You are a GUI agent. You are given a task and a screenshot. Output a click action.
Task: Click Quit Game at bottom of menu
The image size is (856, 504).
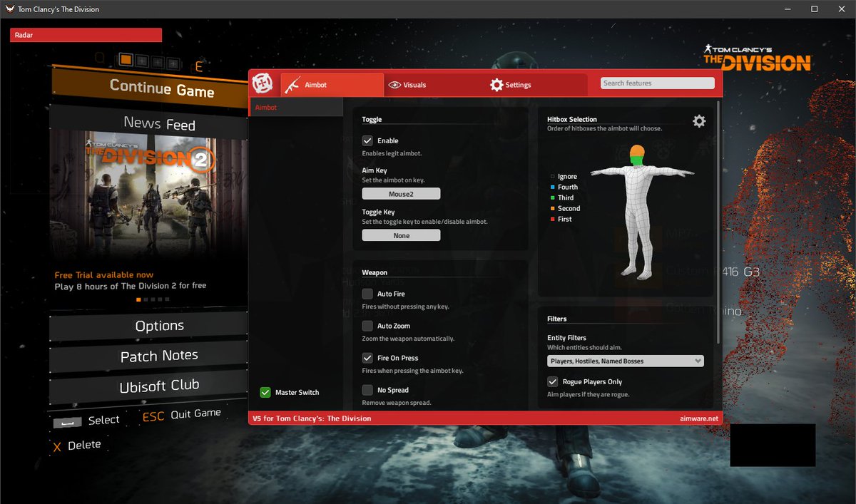click(x=195, y=414)
